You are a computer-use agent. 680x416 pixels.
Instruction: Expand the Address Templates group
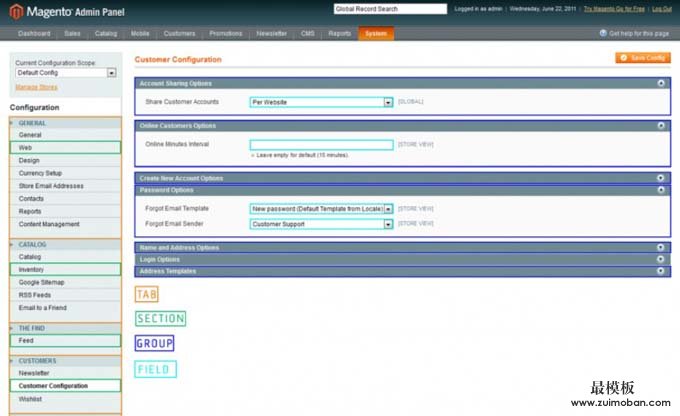point(660,271)
